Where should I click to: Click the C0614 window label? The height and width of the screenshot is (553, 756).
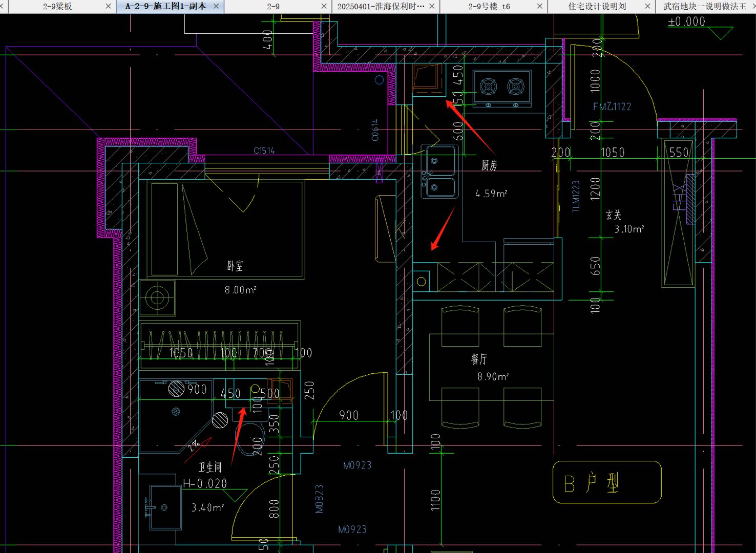[x=375, y=130]
